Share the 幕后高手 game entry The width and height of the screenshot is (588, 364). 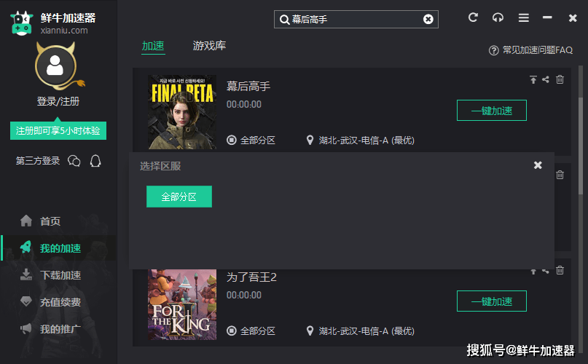tap(546, 79)
